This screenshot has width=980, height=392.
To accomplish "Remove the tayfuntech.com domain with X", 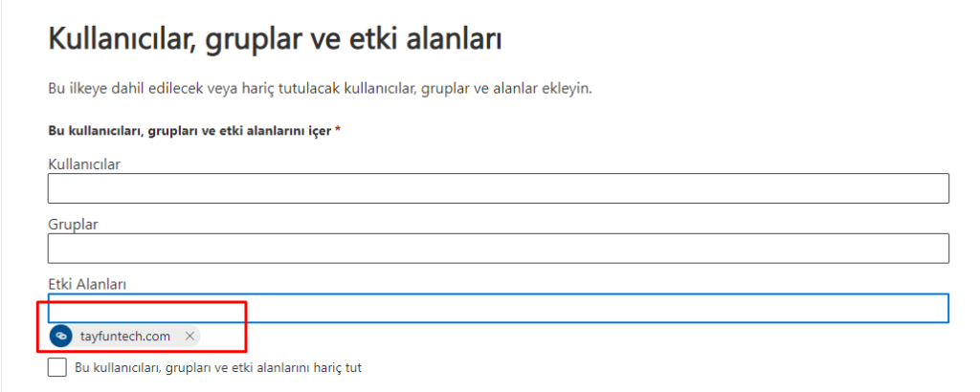I will [x=190, y=336].
